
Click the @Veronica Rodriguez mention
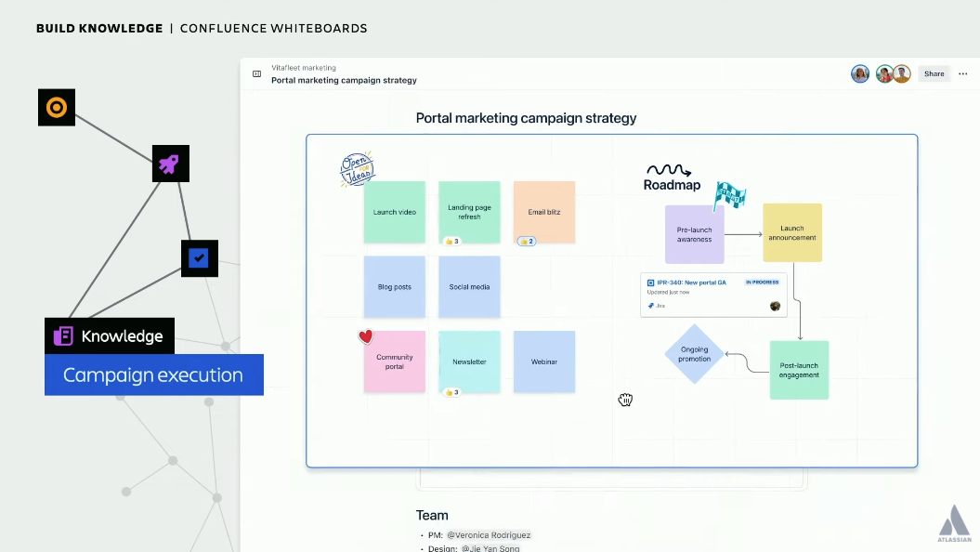coord(489,535)
